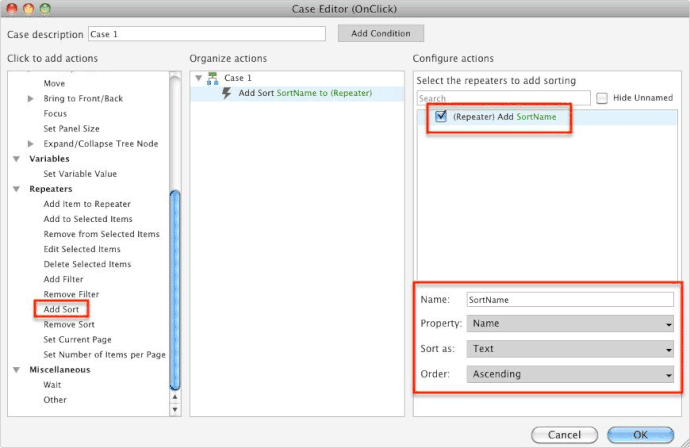Image resolution: width=690 pixels, height=448 pixels.
Task: Click the Repeaters category label
Action: pos(51,189)
